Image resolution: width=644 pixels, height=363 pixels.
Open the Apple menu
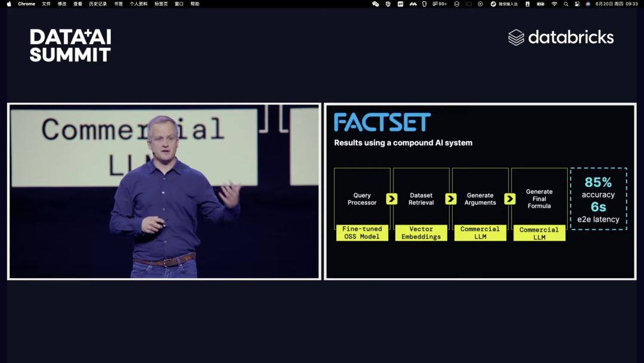click(9, 4)
